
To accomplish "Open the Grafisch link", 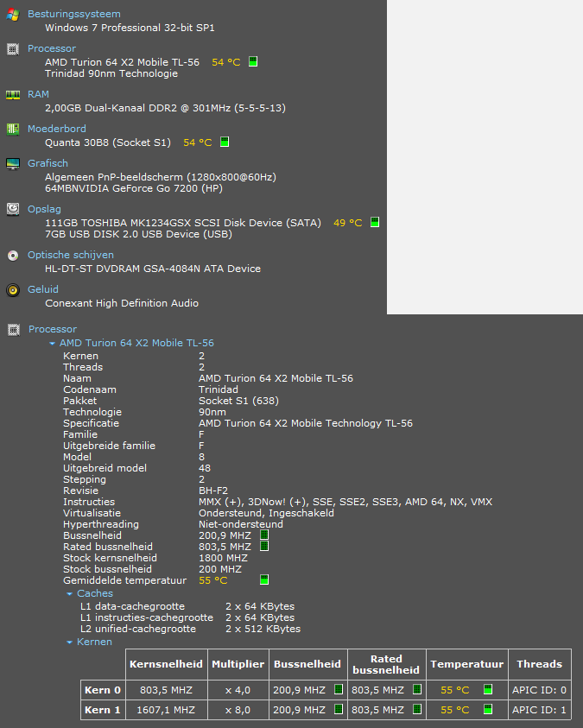I will [x=48, y=163].
